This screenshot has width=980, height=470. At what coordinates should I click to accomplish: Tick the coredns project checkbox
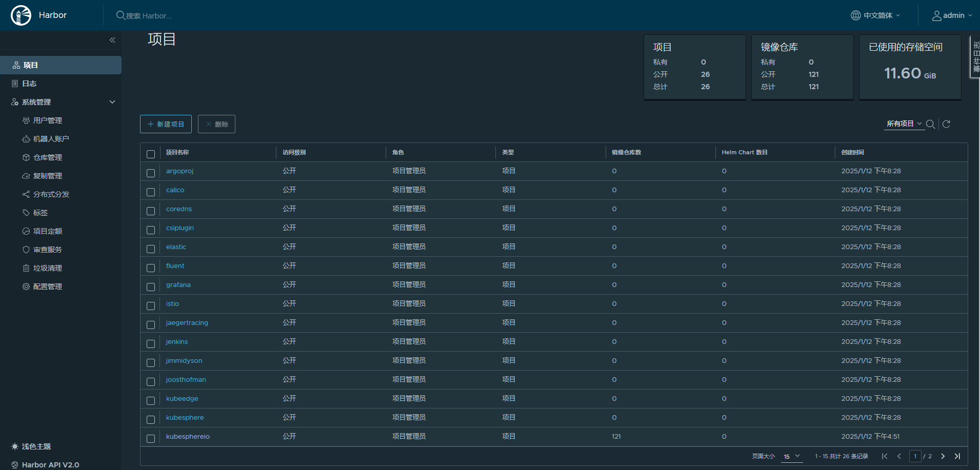[x=151, y=211]
